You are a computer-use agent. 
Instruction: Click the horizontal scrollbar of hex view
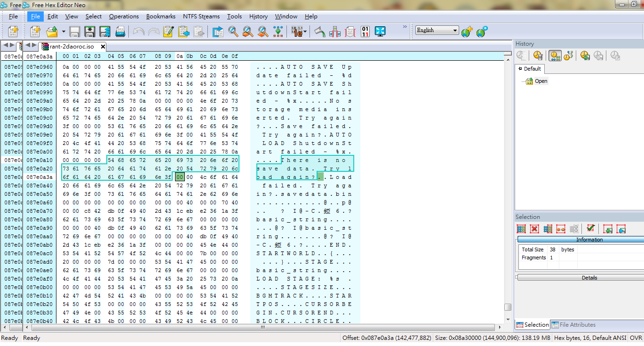[263, 327]
